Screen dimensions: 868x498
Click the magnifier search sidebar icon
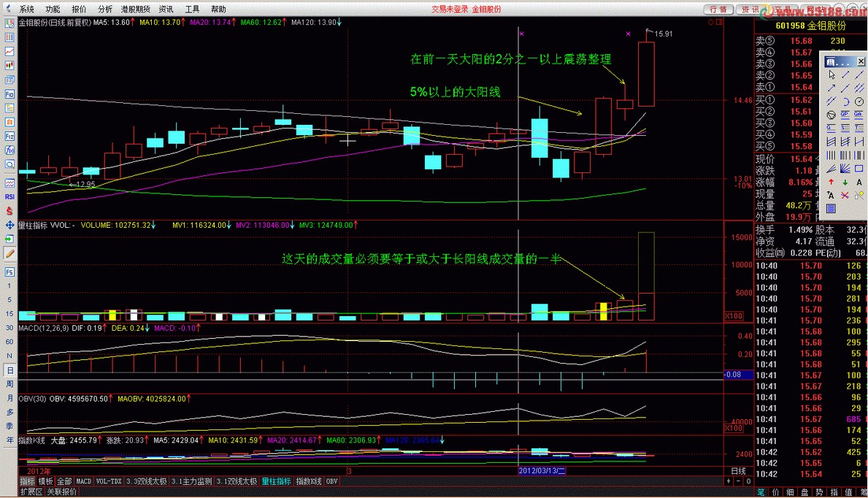tap(9, 164)
